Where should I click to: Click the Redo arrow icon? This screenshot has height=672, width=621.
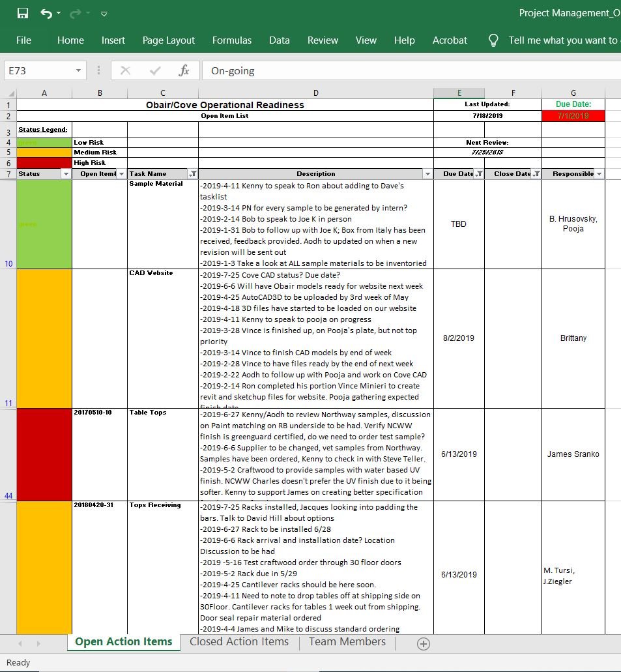(x=76, y=14)
